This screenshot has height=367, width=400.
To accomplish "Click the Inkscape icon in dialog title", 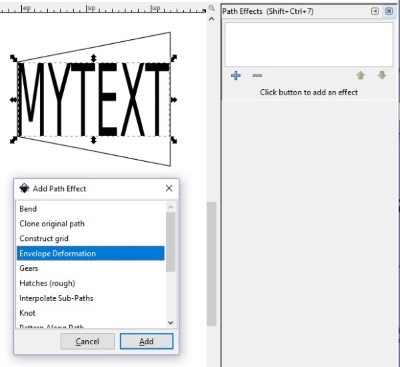I will (x=24, y=188).
